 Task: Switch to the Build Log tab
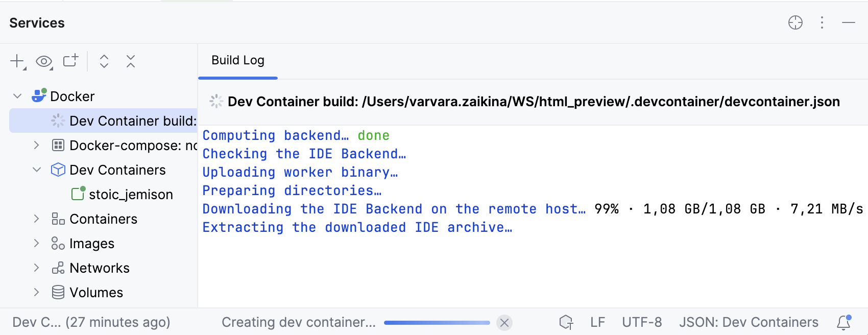[x=238, y=61]
